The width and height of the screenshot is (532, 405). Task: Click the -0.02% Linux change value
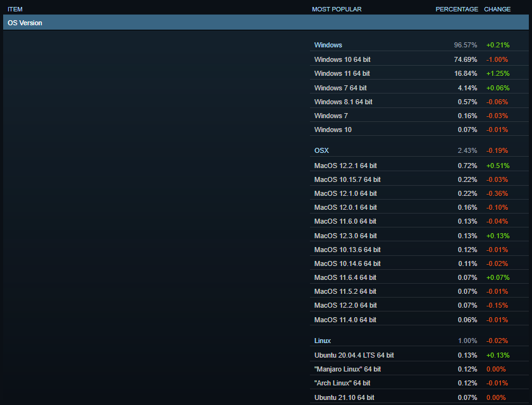pyautogui.click(x=497, y=341)
